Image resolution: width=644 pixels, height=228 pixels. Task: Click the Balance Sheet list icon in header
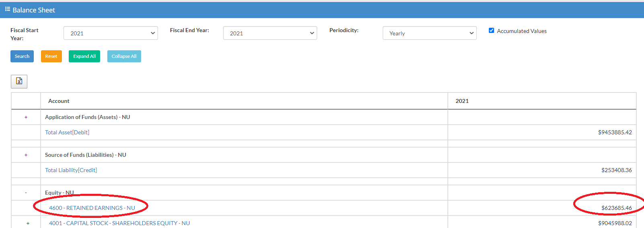[8, 9]
